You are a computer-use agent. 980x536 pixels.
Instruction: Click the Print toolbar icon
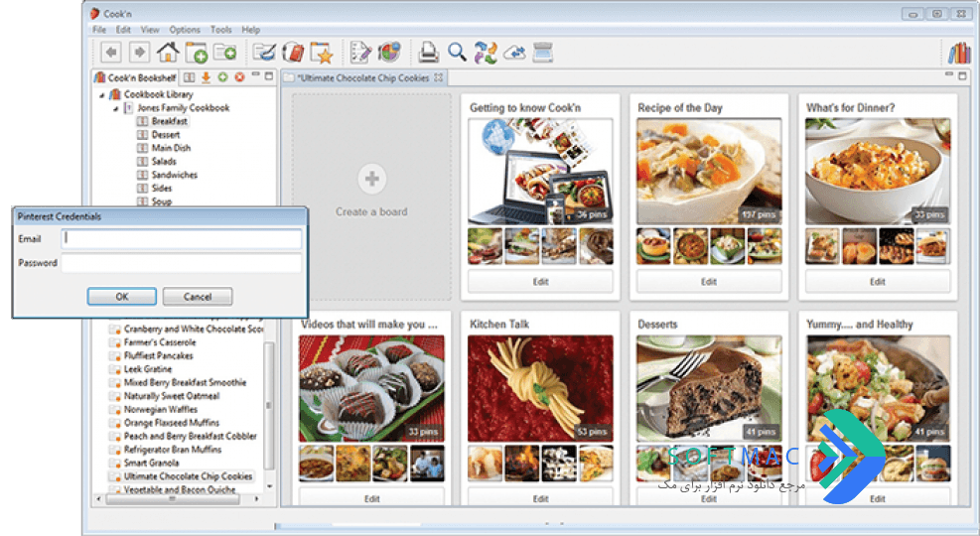[428, 53]
